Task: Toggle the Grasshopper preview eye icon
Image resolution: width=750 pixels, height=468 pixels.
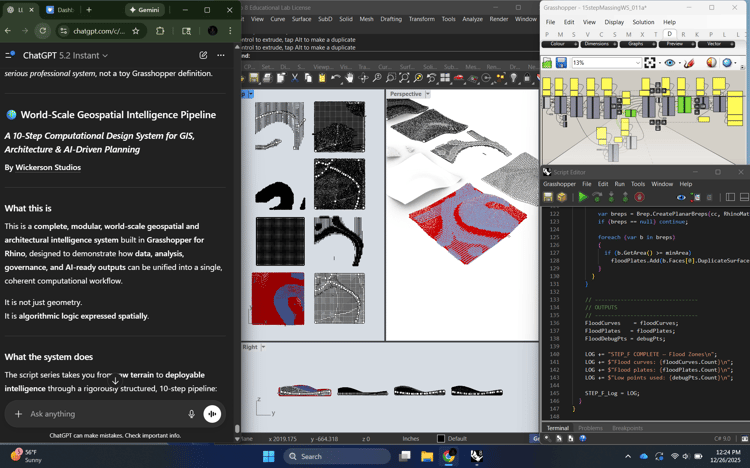Action: [x=669, y=63]
